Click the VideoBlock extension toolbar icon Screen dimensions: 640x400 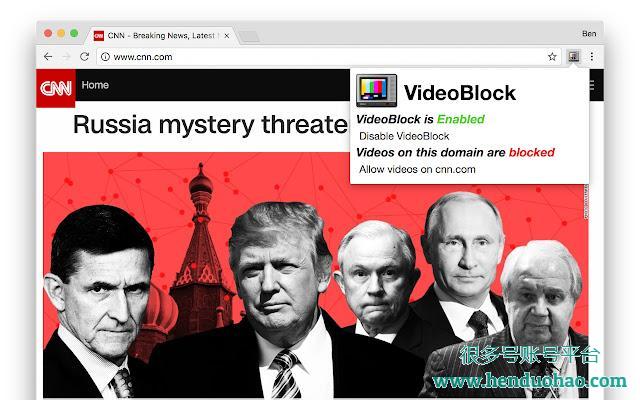tap(573, 56)
